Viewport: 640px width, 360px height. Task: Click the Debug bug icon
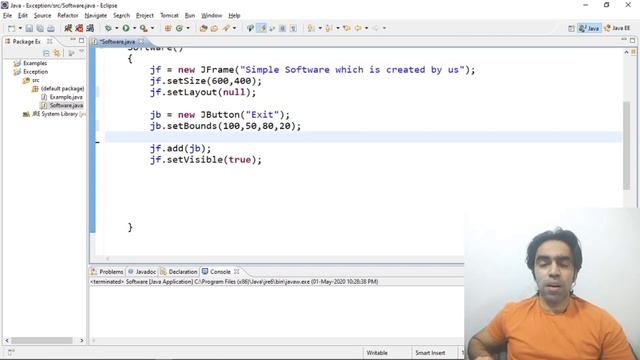(108, 28)
